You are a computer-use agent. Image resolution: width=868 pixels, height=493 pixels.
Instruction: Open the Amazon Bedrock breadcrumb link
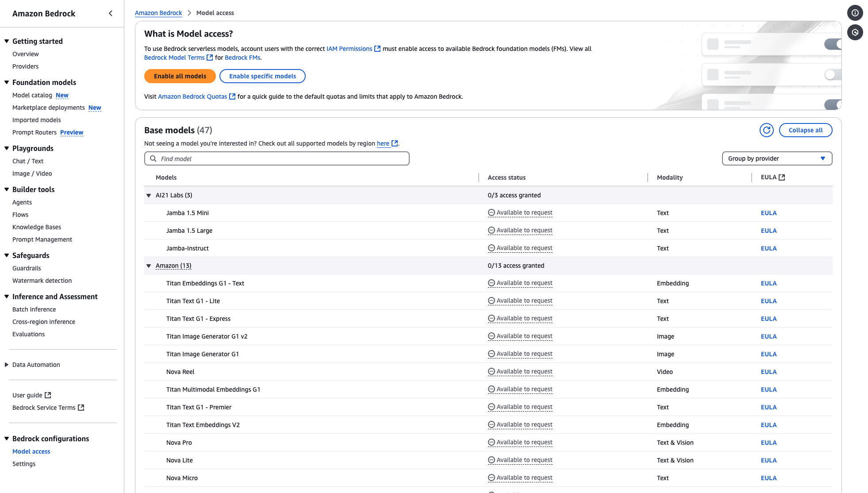click(x=158, y=13)
